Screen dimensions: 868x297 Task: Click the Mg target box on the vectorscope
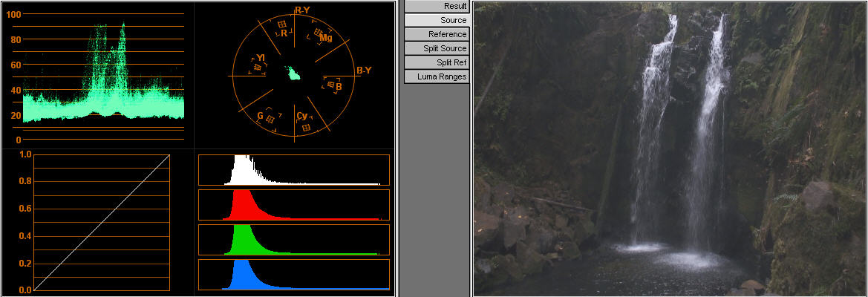[x=318, y=33]
